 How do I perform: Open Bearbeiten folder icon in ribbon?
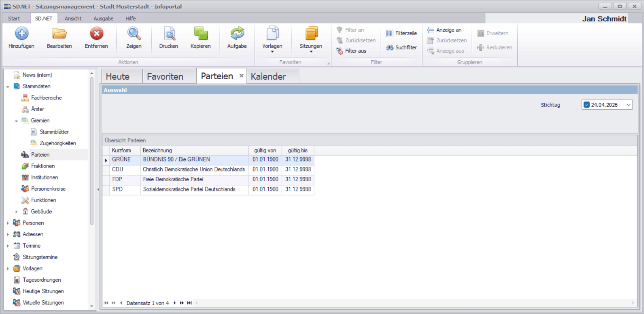(59, 34)
